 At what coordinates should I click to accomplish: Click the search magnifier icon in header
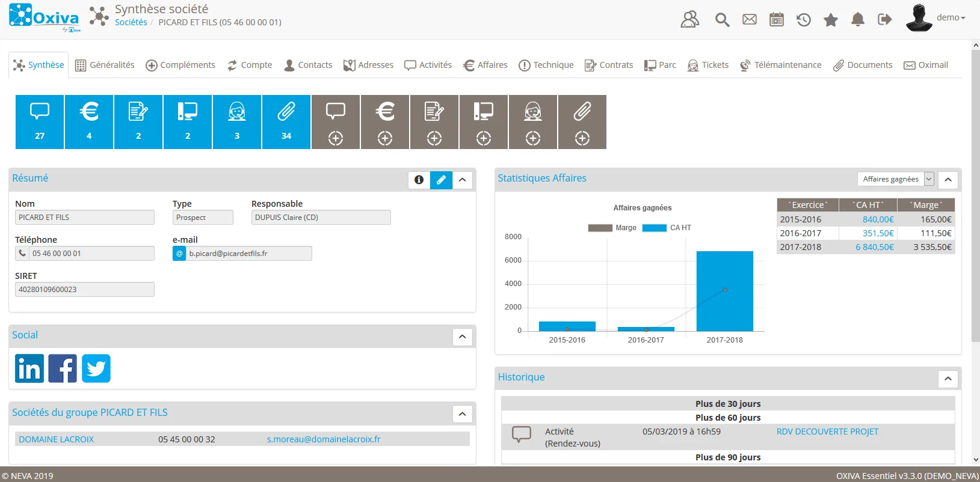click(x=722, y=20)
